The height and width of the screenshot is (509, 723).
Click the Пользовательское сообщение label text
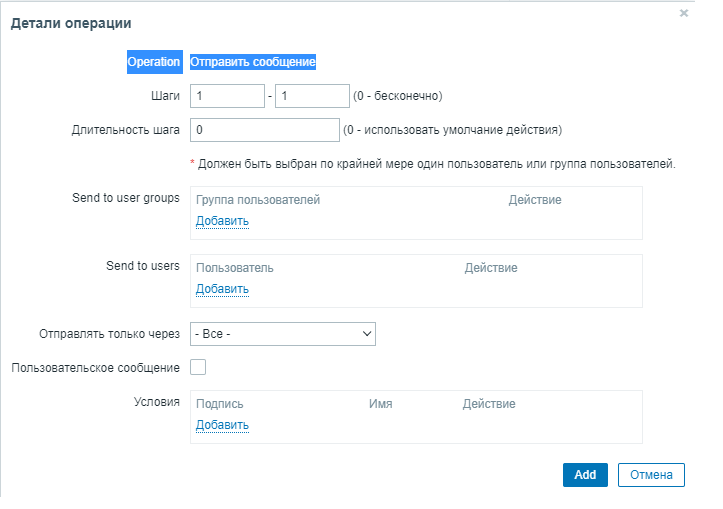click(96, 368)
